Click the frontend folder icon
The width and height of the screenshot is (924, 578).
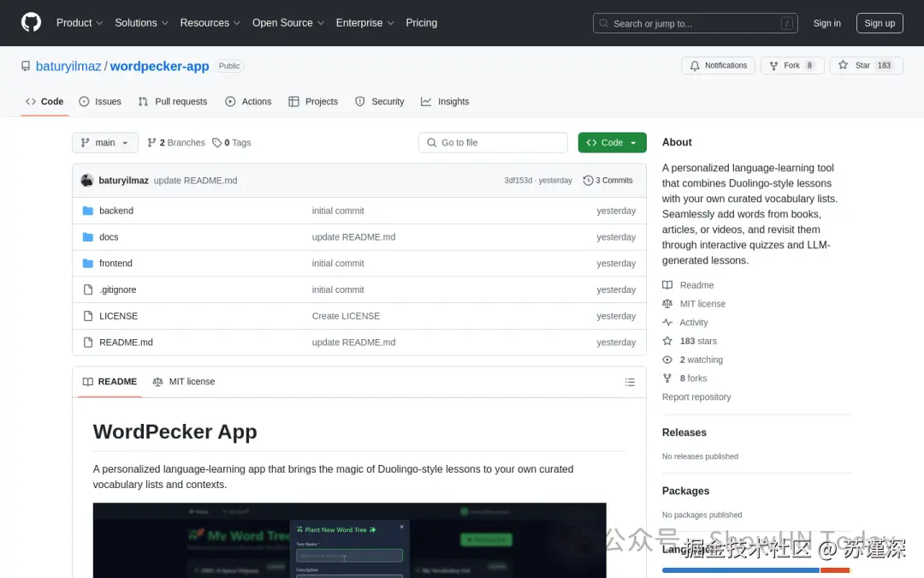[88, 263]
